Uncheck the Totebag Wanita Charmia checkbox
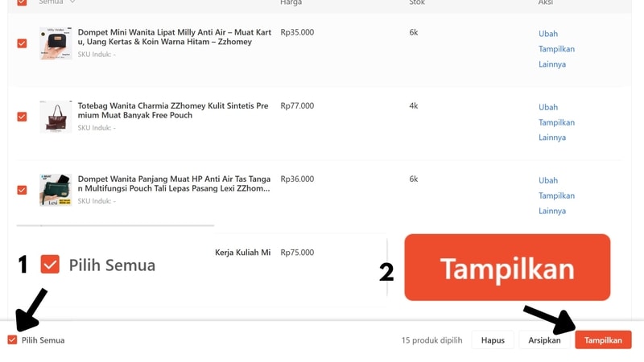The image size is (644, 362). tap(22, 117)
